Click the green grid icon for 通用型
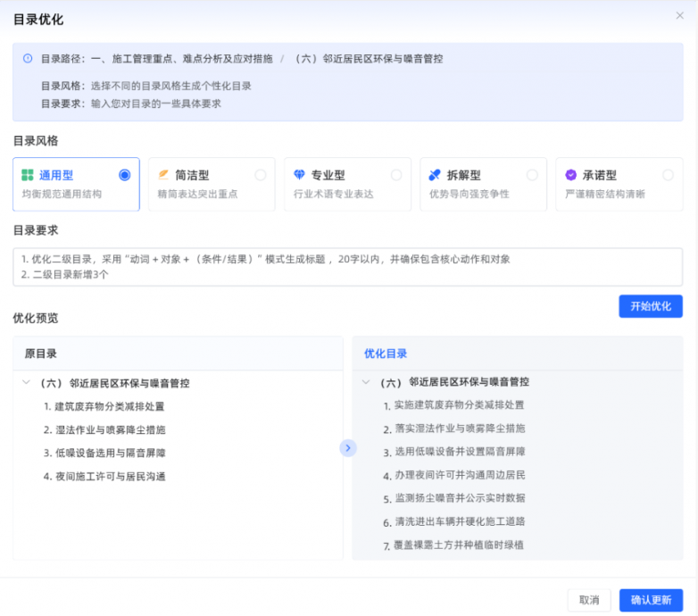698x616 pixels. (28, 175)
